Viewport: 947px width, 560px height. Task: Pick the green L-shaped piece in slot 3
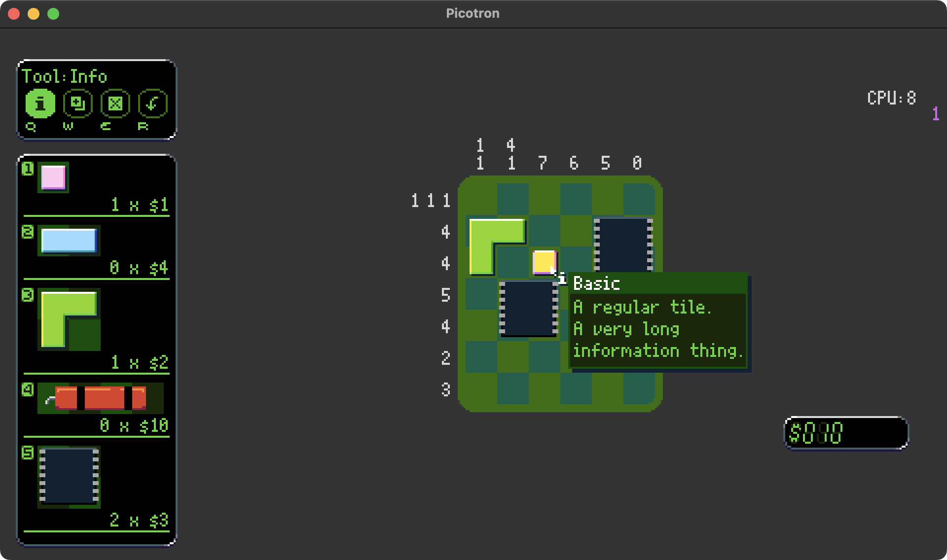(x=69, y=319)
